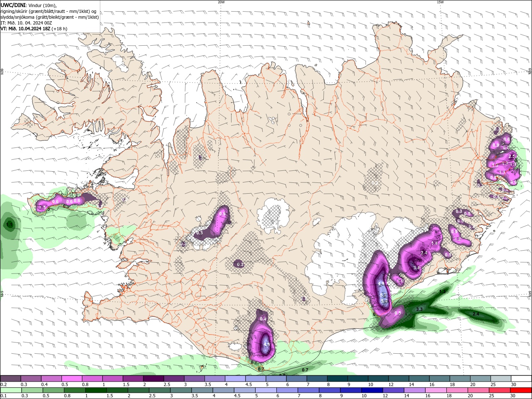This screenshot has width=532, height=399.
Task: Click the '0.1' label under lower legend bar
Action: point(3,396)
